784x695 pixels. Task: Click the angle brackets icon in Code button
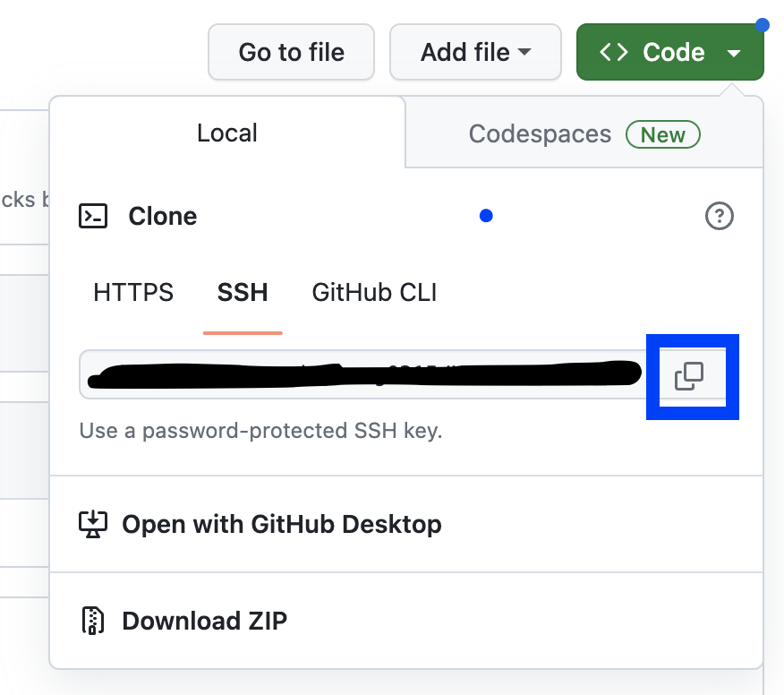click(613, 52)
